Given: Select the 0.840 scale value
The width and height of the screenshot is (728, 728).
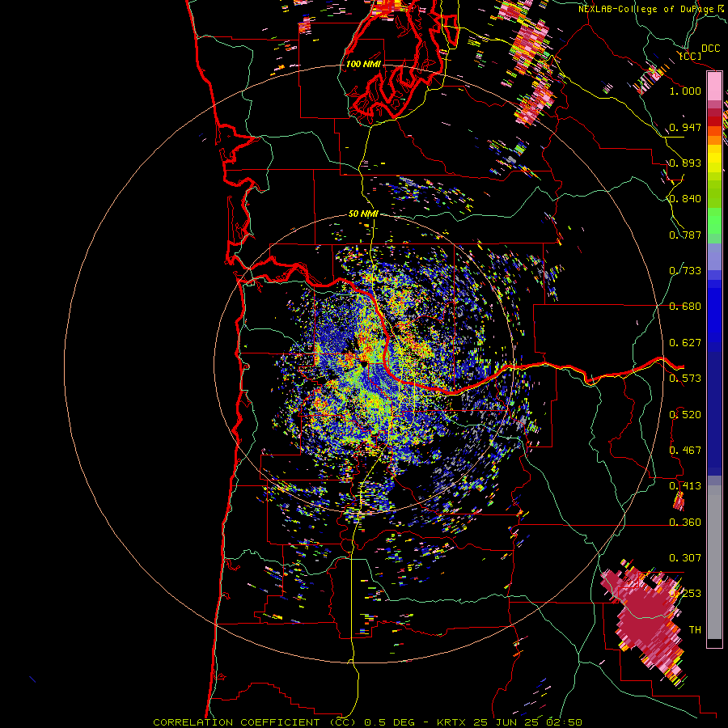Looking at the screenshot, I should click(685, 199).
